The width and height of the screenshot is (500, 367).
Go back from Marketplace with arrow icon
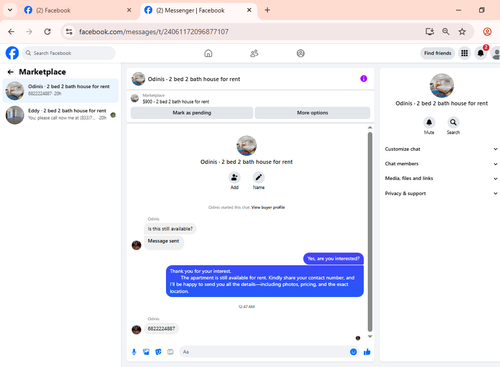pos(11,72)
